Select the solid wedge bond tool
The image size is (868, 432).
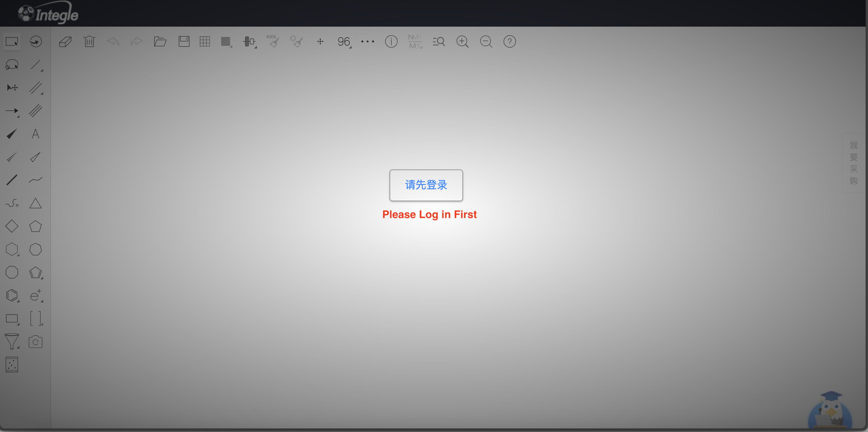(11, 134)
